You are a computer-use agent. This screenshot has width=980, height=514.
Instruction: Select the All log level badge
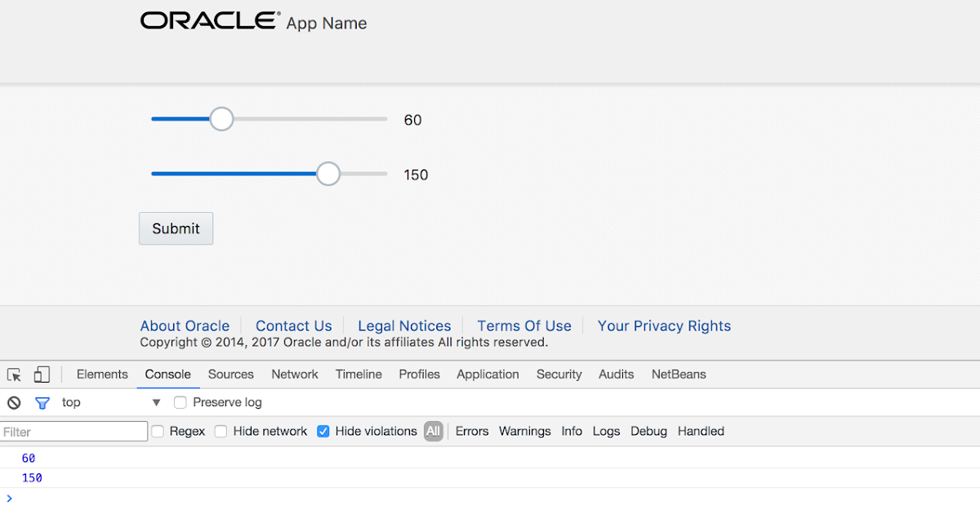(x=434, y=431)
